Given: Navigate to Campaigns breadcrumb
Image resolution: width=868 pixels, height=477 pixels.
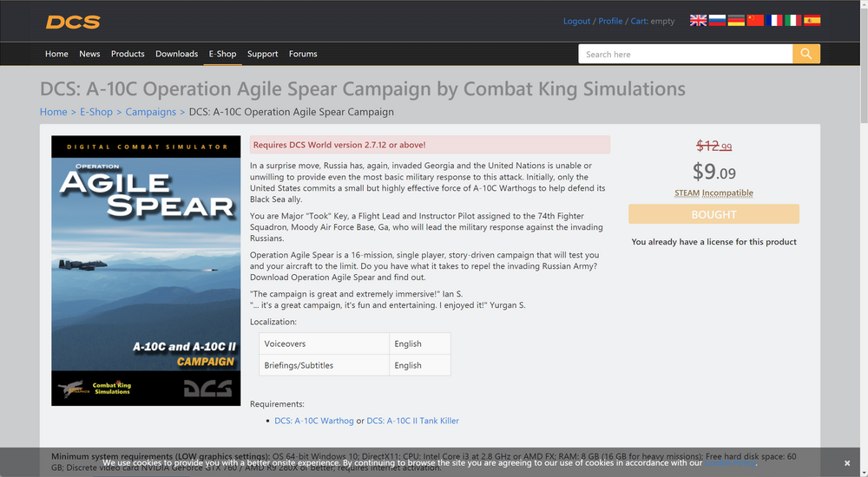Looking at the screenshot, I should [x=150, y=112].
